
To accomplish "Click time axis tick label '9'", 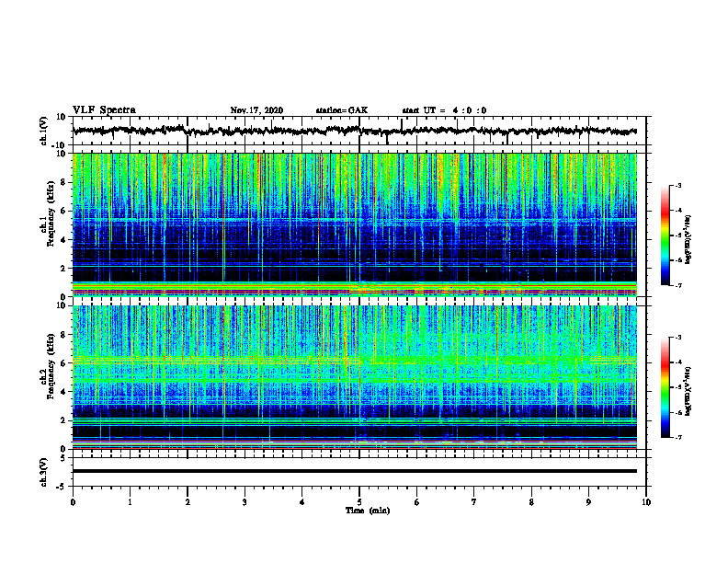I will coord(588,502).
